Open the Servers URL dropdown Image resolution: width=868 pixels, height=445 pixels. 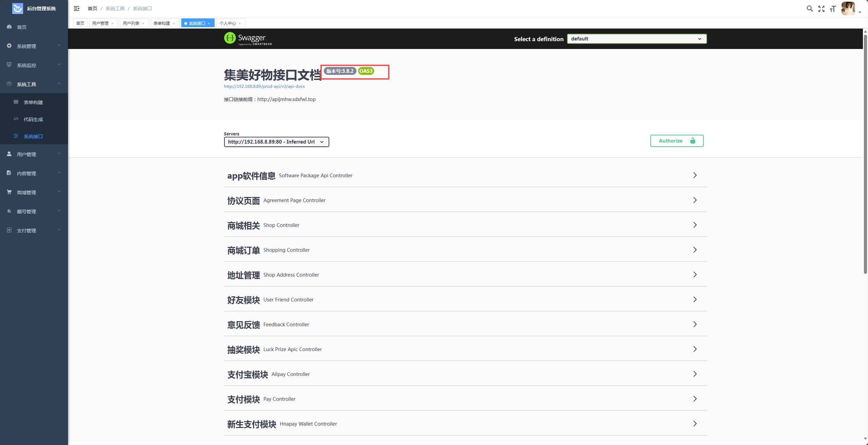[276, 142]
